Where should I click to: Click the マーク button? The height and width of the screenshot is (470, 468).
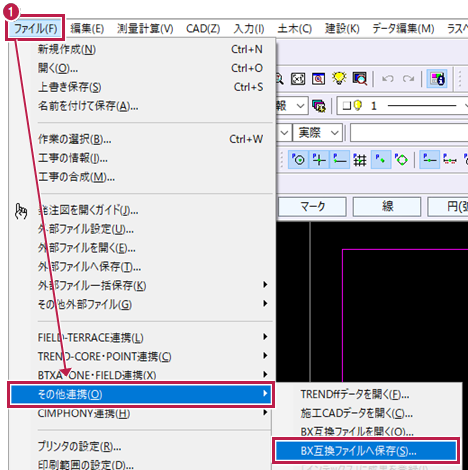(x=312, y=206)
